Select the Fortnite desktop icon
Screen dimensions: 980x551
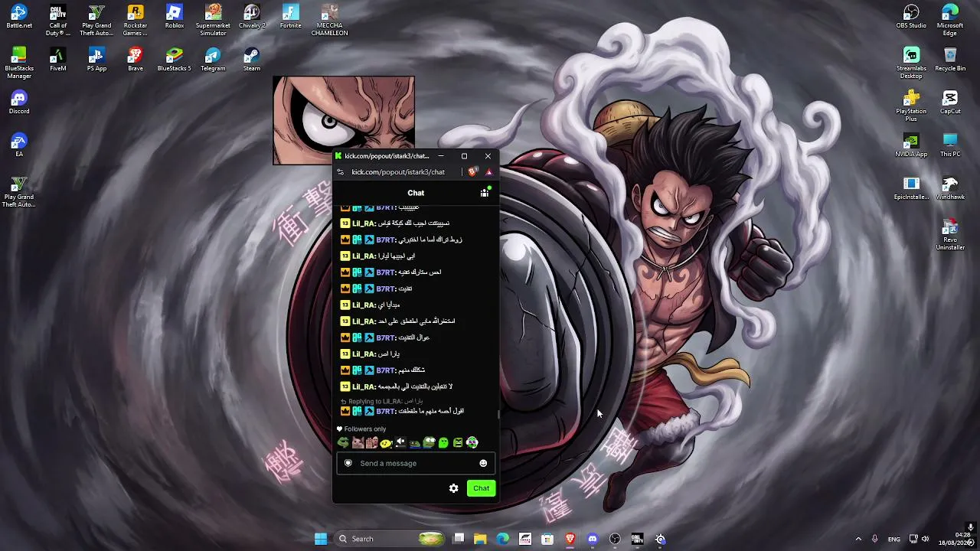[291, 18]
